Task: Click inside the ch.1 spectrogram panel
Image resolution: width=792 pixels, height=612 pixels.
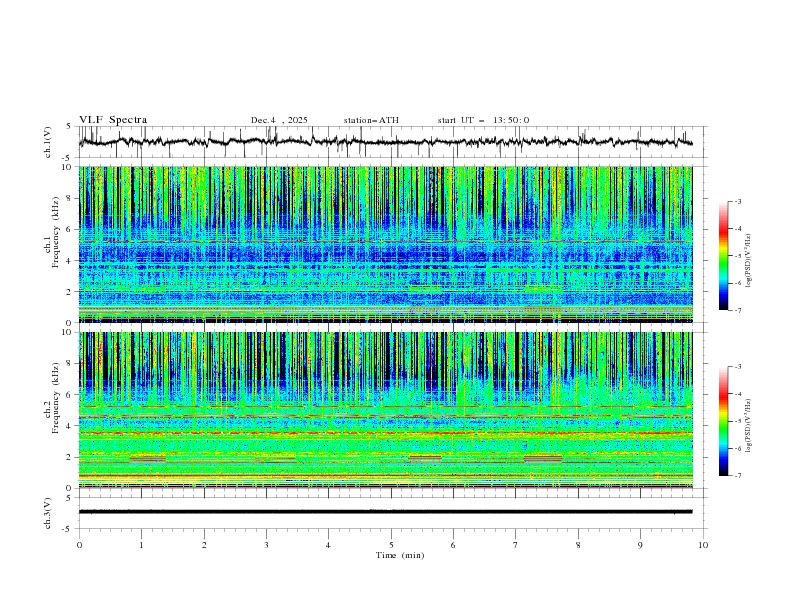Action: (x=385, y=244)
